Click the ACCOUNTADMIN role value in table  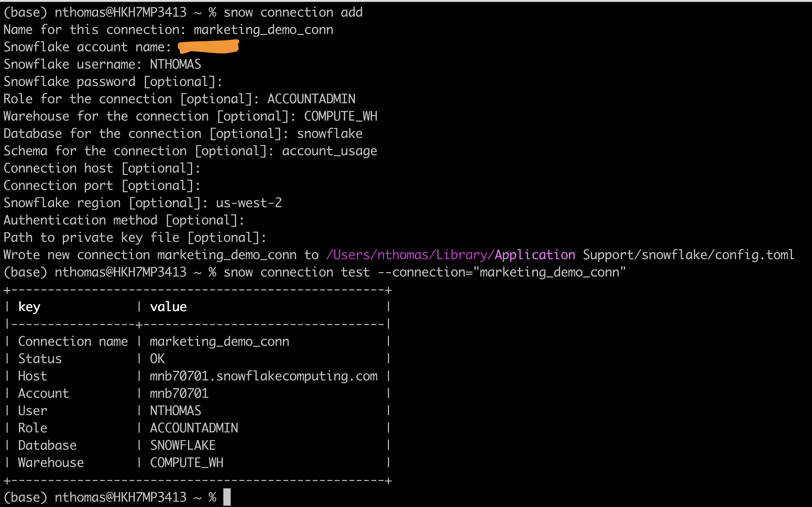tap(194, 428)
